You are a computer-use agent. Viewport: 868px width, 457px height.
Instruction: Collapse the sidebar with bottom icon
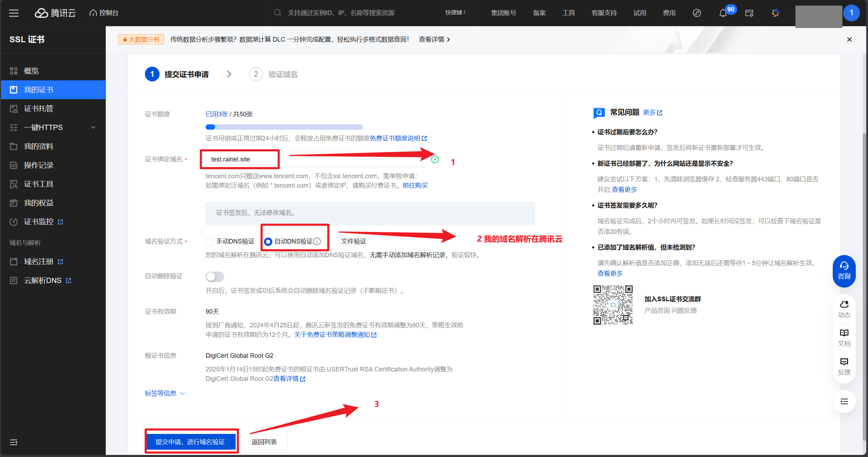click(x=14, y=442)
